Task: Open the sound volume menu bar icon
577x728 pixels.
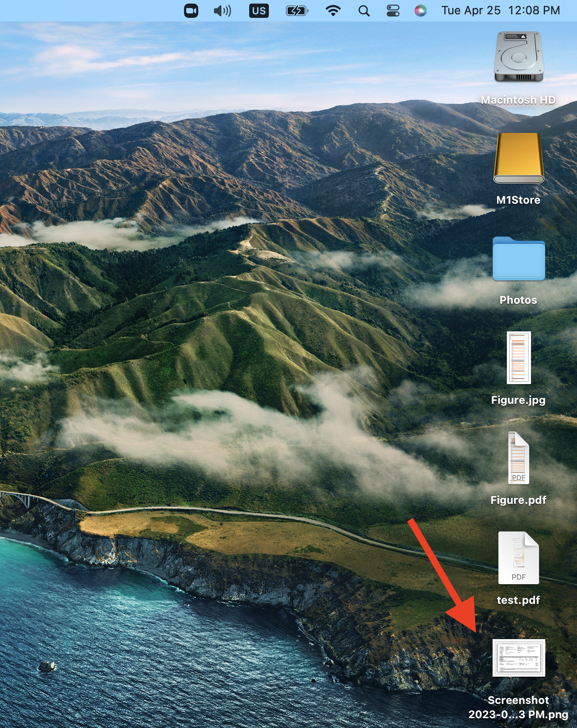Action: [222, 10]
